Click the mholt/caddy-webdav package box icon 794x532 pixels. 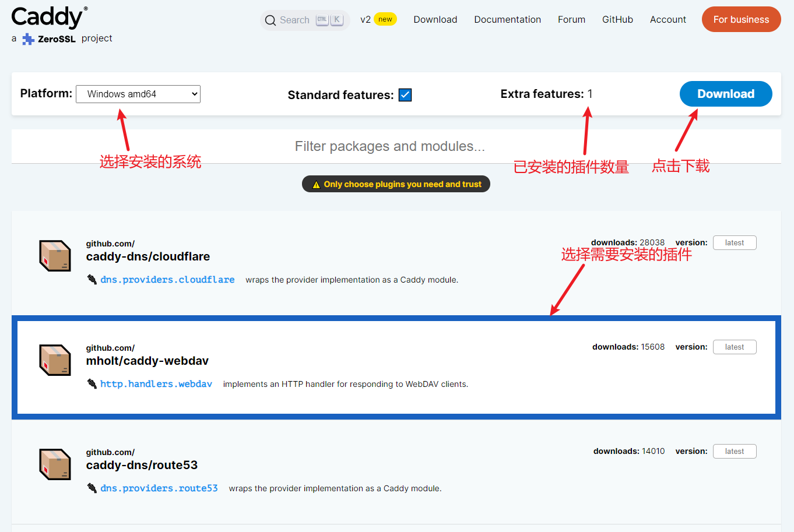coord(55,360)
